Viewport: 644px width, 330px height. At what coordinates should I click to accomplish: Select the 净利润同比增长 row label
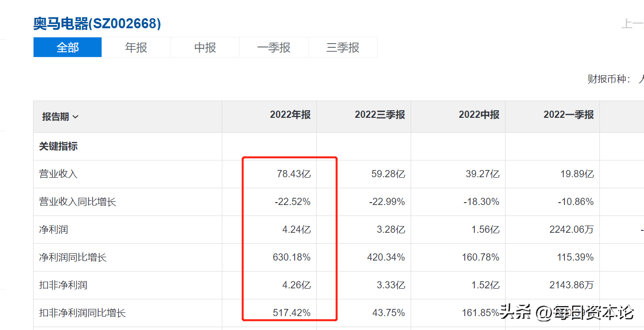tap(73, 257)
